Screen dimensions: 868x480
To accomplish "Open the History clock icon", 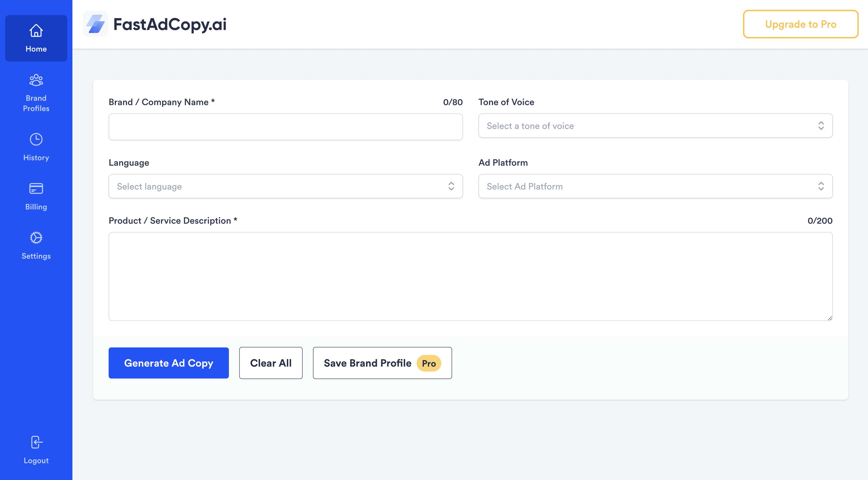I will click(36, 139).
